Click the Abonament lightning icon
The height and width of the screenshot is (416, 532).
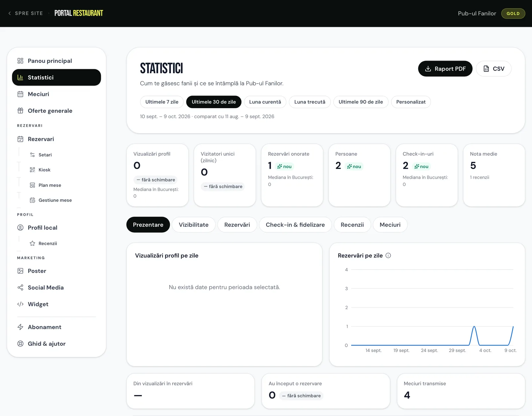(x=20, y=327)
